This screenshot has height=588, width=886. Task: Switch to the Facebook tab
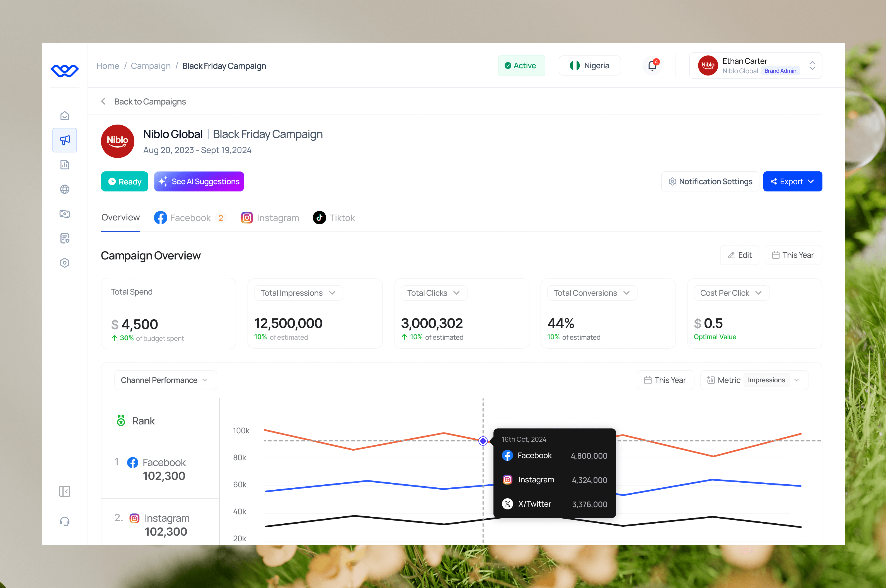(x=190, y=217)
